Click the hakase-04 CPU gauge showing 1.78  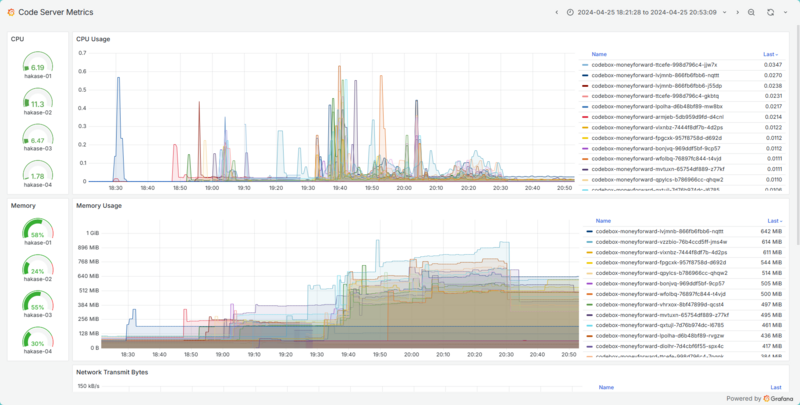[38, 173]
